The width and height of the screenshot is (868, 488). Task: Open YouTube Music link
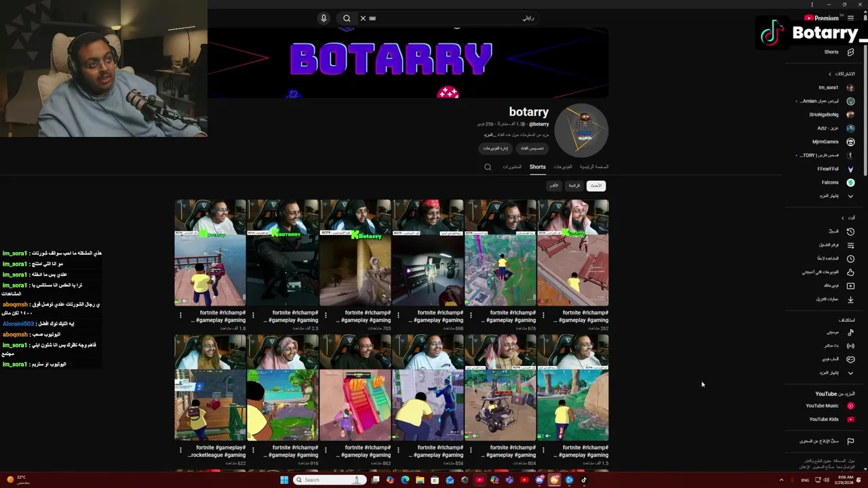point(829,405)
